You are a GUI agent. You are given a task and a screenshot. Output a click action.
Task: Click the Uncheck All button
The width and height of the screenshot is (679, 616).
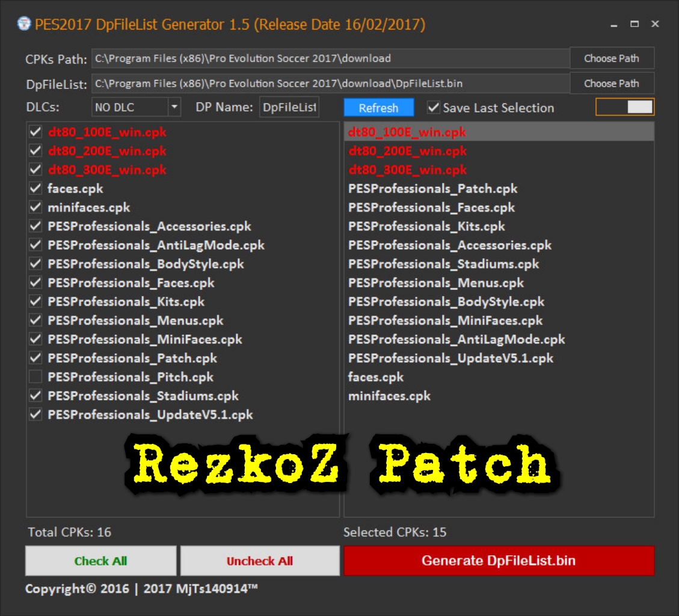click(260, 561)
